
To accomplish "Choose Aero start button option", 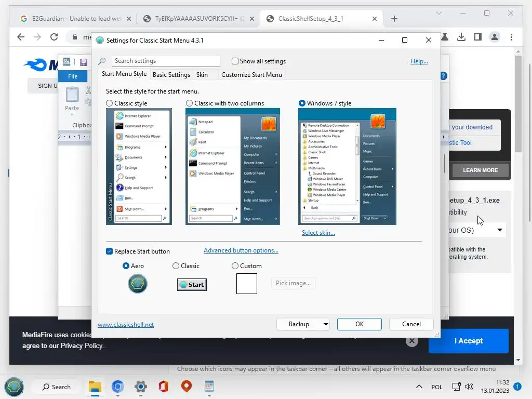I will (x=126, y=265).
